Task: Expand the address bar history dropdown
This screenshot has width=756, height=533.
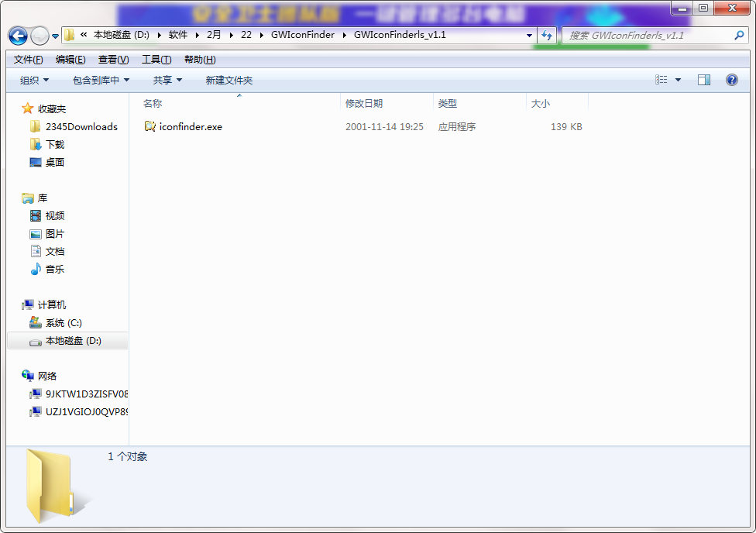Action: tap(530, 35)
